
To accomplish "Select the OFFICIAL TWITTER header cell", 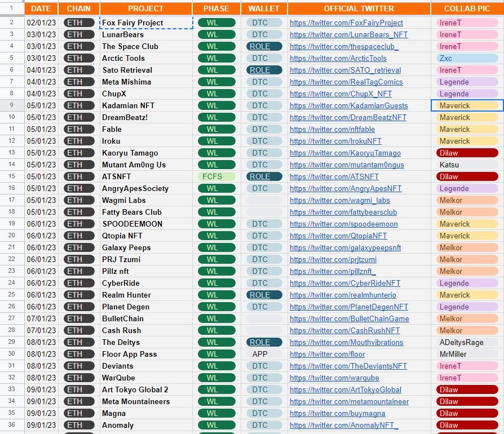I will coord(359,8).
